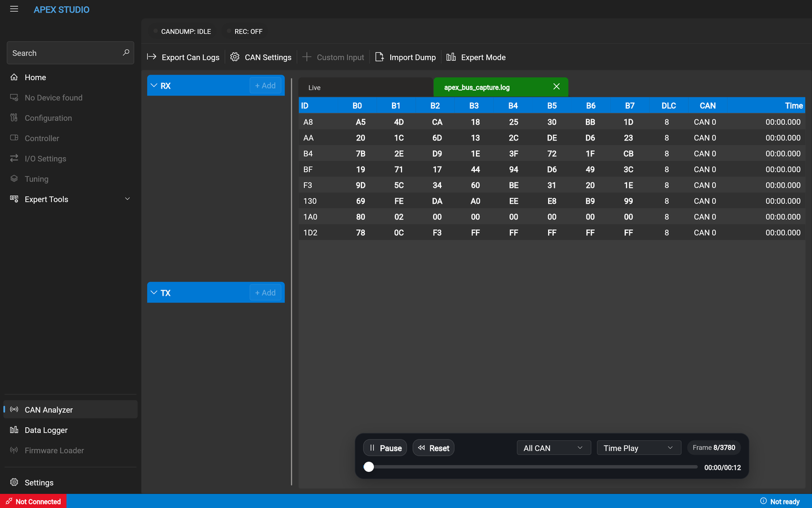Click the Pause bars icon

pyautogui.click(x=372, y=448)
